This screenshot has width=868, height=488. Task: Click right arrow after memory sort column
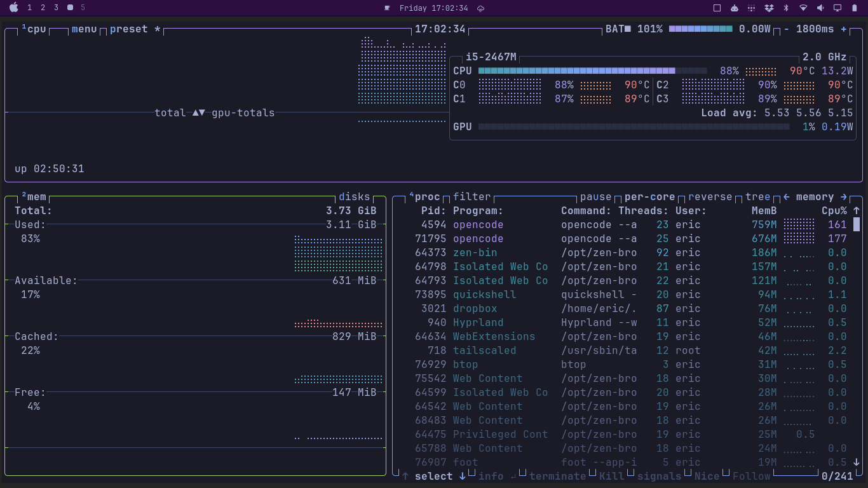pyautogui.click(x=844, y=197)
